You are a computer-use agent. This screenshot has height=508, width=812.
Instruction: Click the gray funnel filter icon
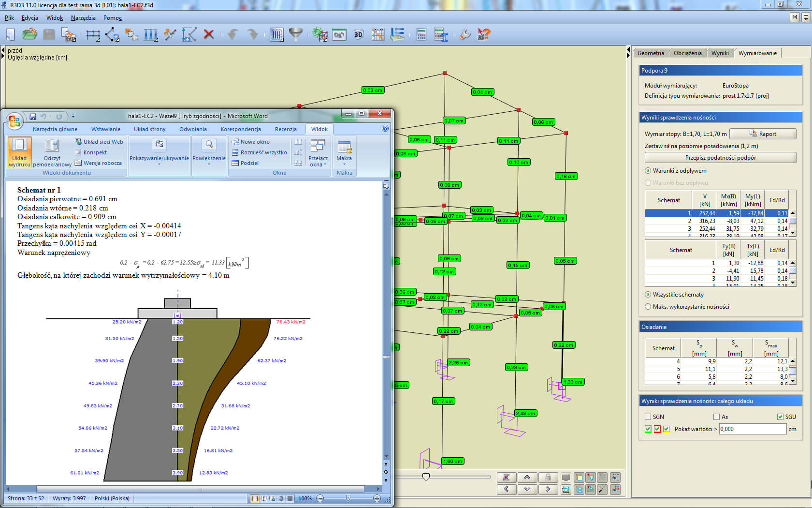point(295,34)
